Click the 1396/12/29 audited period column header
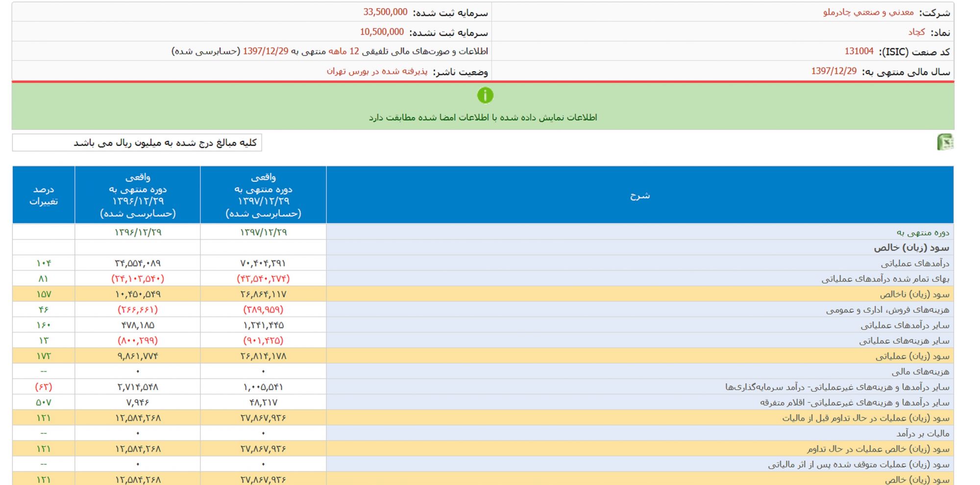980x485 pixels. coord(138,195)
